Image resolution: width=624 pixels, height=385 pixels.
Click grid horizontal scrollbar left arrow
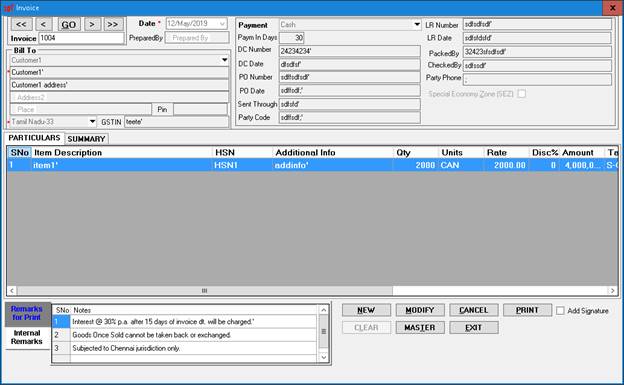12,291
